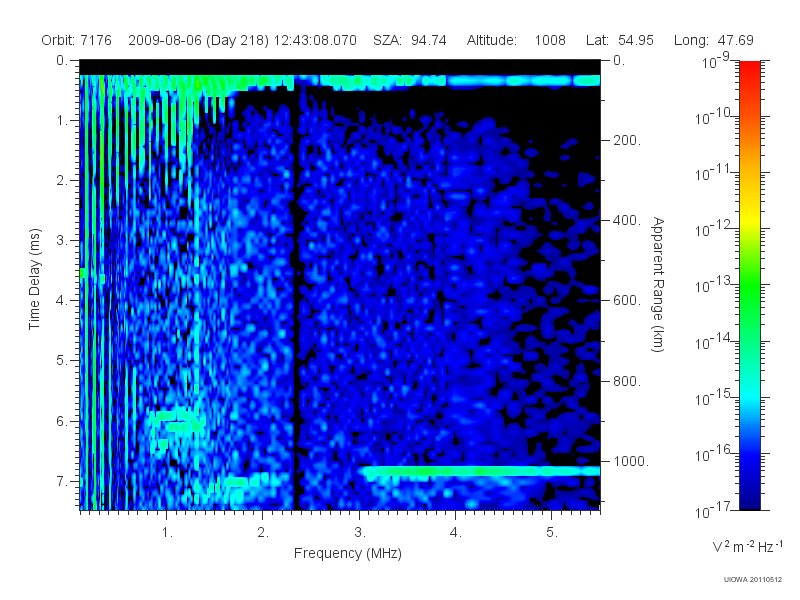Click the 1000. apparent range tick label

(x=631, y=462)
